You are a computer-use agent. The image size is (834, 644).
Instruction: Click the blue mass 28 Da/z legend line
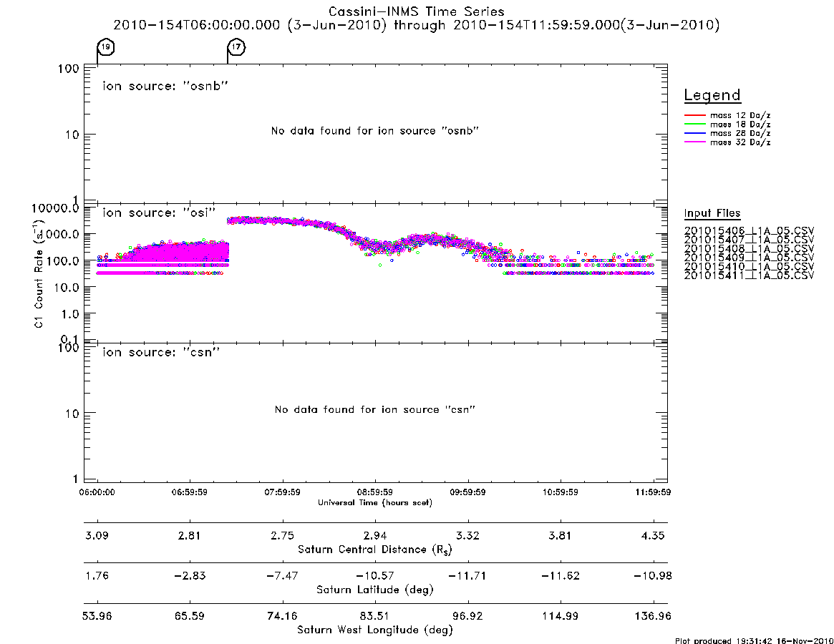(694, 133)
